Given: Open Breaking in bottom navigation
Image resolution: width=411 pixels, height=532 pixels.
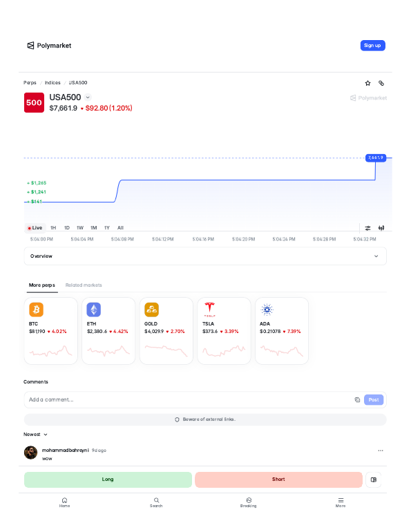Looking at the screenshot, I should [249, 502].
